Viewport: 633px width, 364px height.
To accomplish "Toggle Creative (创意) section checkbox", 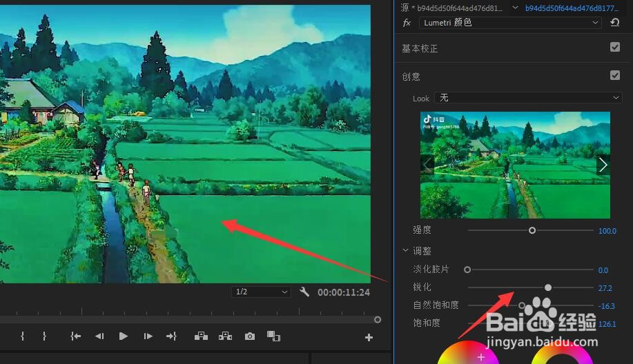I will 615,75.
